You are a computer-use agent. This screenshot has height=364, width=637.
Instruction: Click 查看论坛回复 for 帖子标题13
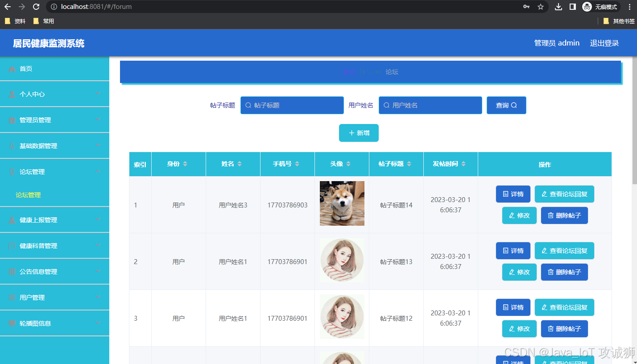coord(564,251)
